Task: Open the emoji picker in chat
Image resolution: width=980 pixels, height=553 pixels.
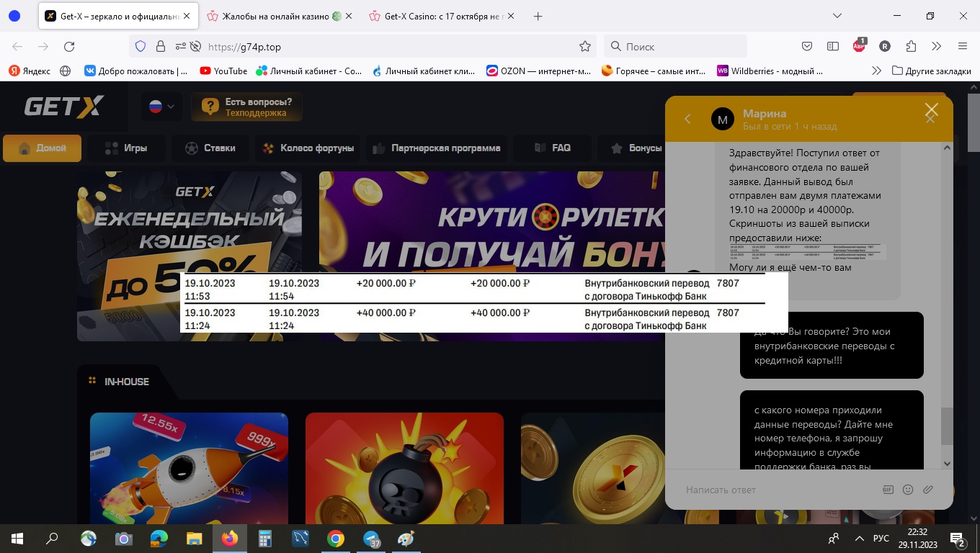Action: point(908,490)
